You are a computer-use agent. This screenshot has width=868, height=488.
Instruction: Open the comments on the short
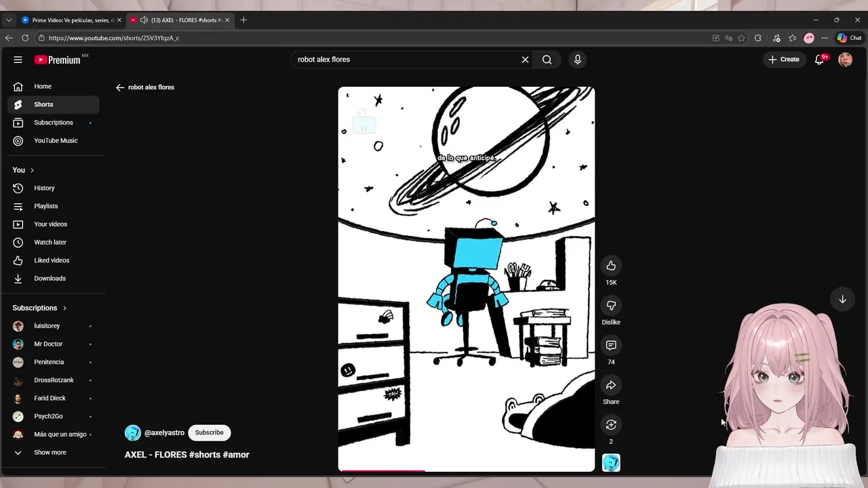[611, 346]
